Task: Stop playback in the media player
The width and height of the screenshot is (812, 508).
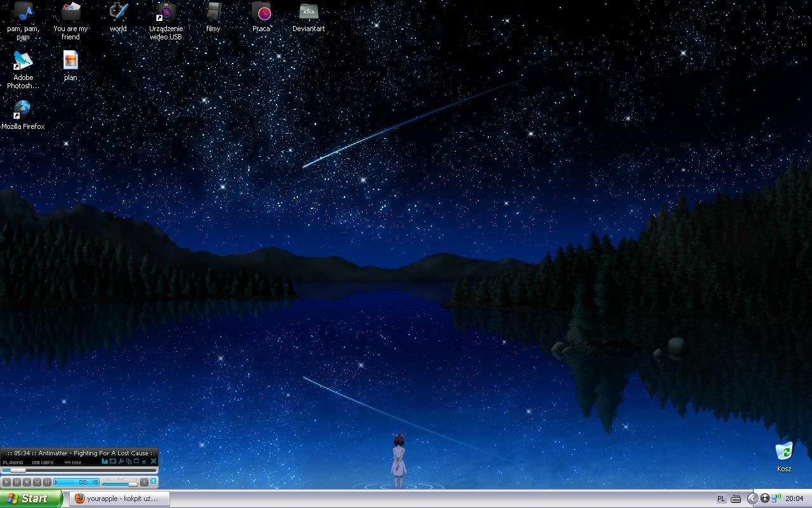Action: [27, 483]
